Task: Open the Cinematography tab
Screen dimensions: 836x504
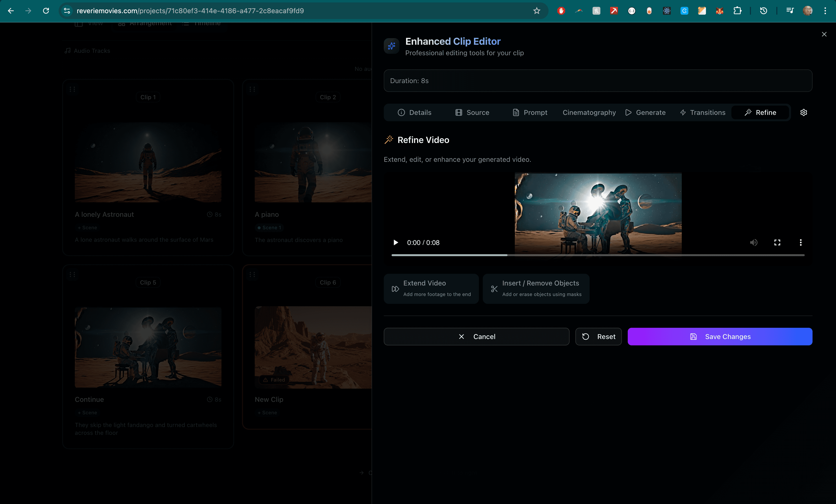Action: click(589, 113)
